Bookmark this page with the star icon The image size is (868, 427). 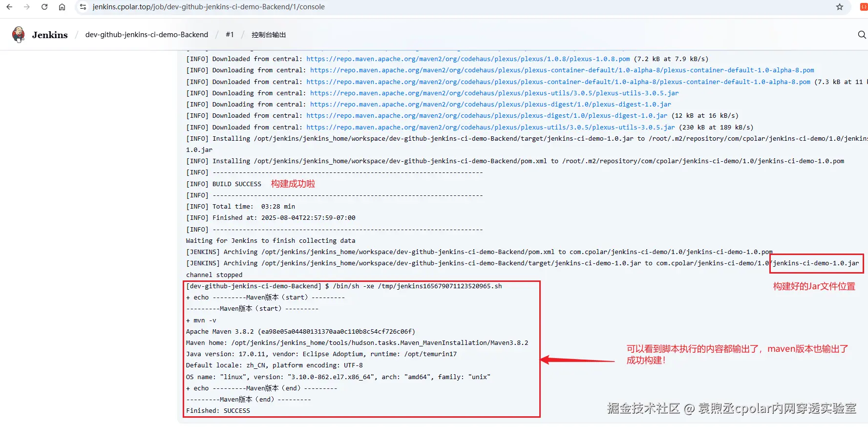click(840, 7)
